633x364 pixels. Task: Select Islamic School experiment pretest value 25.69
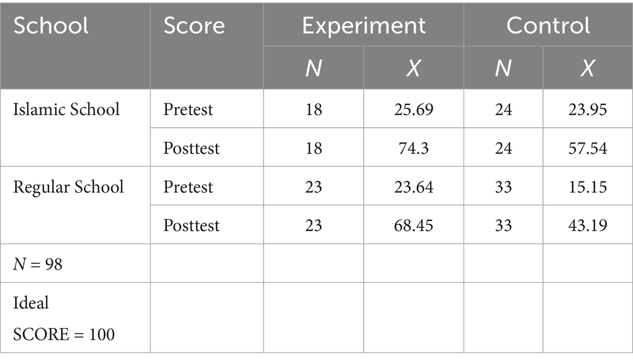[413, 110]
